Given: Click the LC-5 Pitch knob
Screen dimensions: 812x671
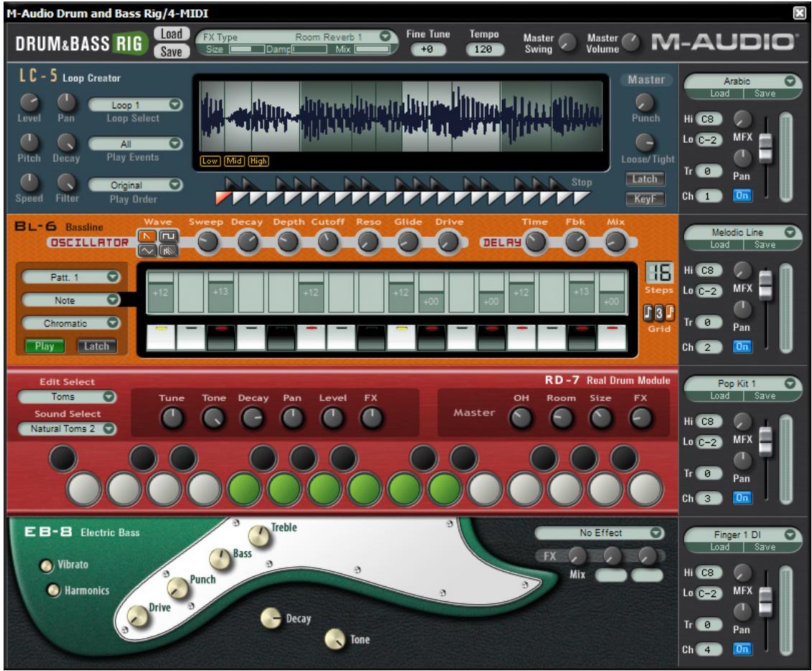Looking at the screenshot, I should tap(29, 142).
